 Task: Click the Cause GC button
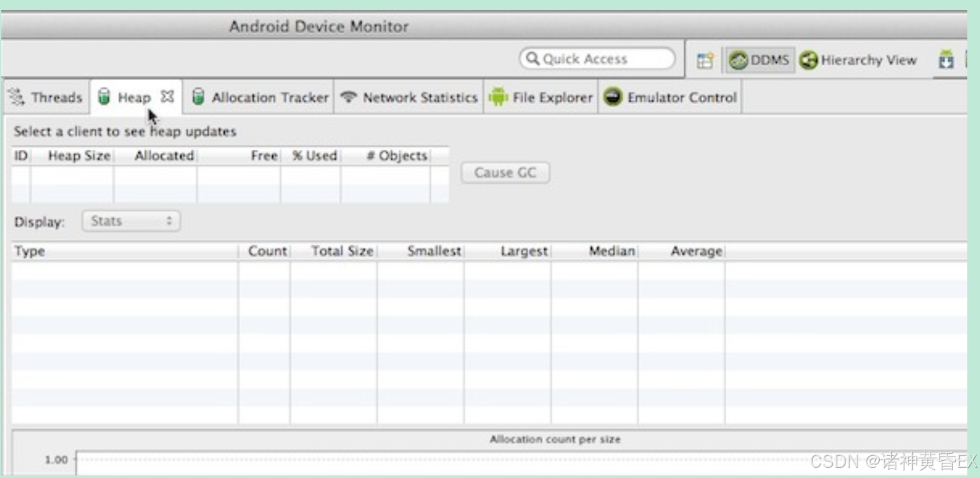coord(505,173)
